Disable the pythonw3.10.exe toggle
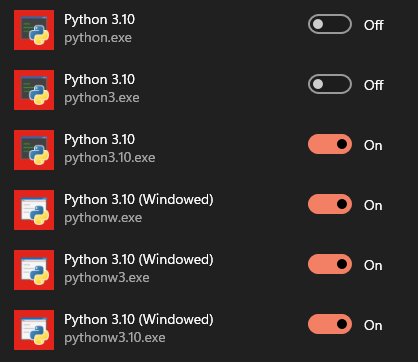The width and height of the screenshot is (418, 362). coord(330,324)
